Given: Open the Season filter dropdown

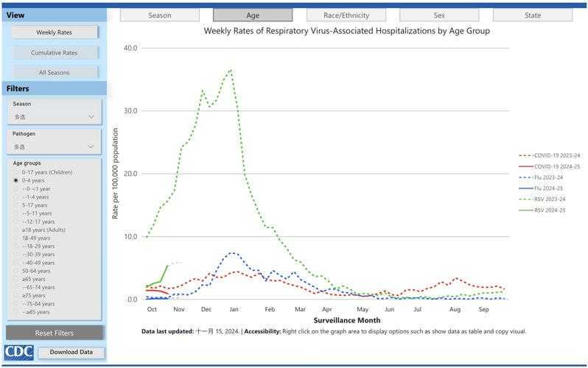Looking at the screenshot, I should [x=55, y=116].
